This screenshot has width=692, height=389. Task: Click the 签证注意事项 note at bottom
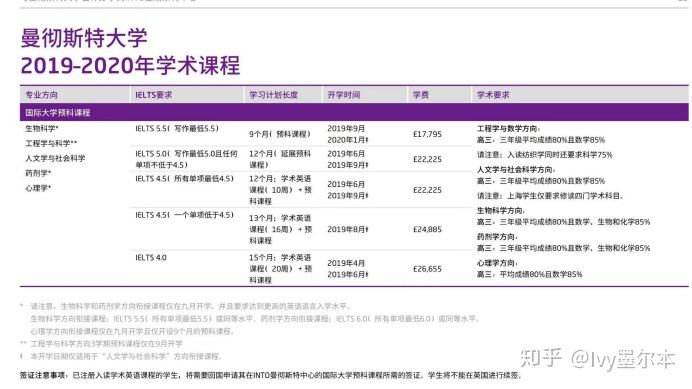271,375
